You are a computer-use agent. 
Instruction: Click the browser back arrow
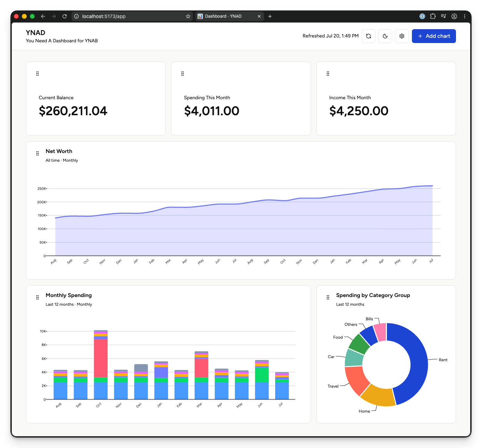point(43,16)
